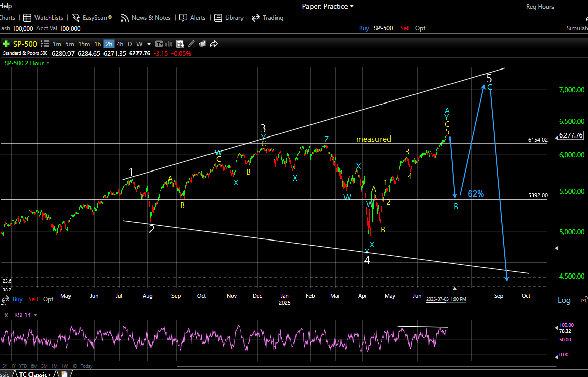
Task: Set range to 3M
Action: (44, 366)
